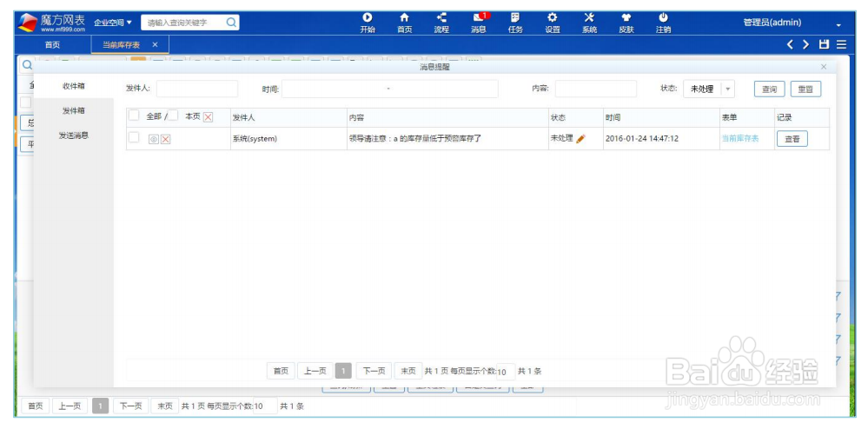The height and width of the screenshot is (429, 868).
Task: Open the 流程 workflow icon
Action: pyautogui.click(x=441, y=17)
